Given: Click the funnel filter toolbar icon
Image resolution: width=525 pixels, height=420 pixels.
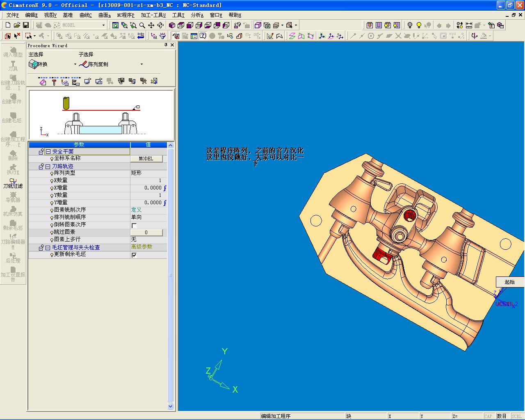Looking at the screenshot, I should coord(163,36).
